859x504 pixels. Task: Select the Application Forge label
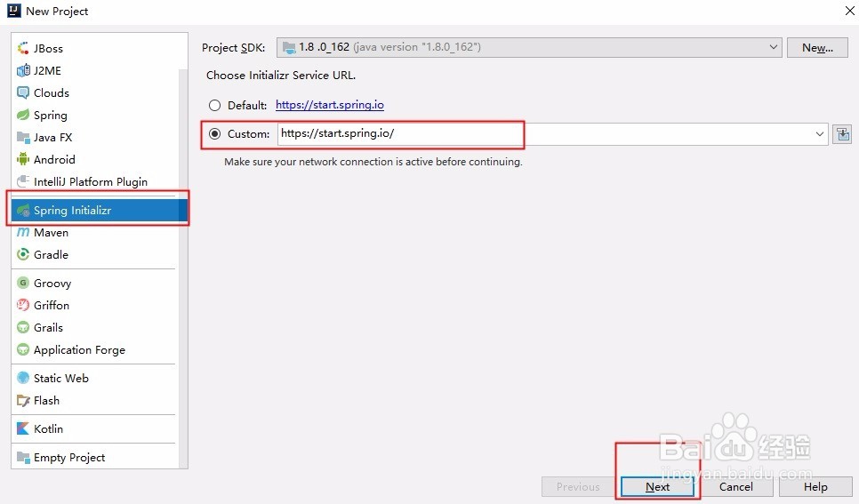79,349
